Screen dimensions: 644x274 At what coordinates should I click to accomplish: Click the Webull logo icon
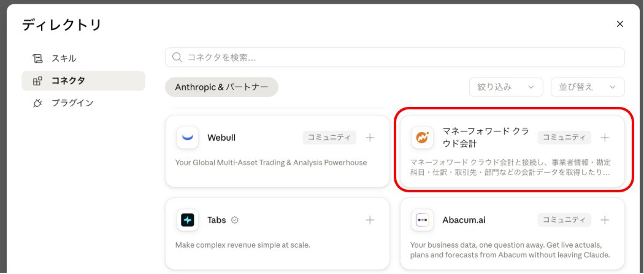[187, 138]
